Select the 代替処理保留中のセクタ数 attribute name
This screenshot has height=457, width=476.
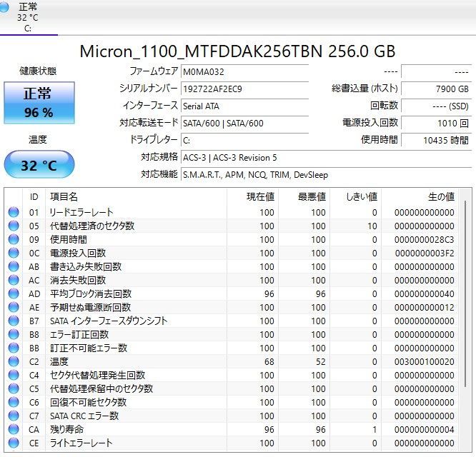(101, 388)
